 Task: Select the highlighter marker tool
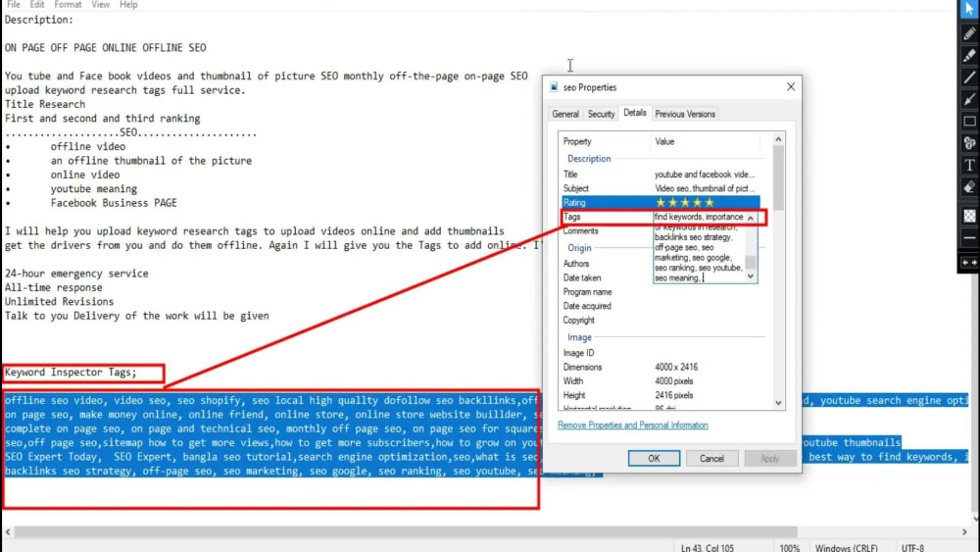(969, 56)
